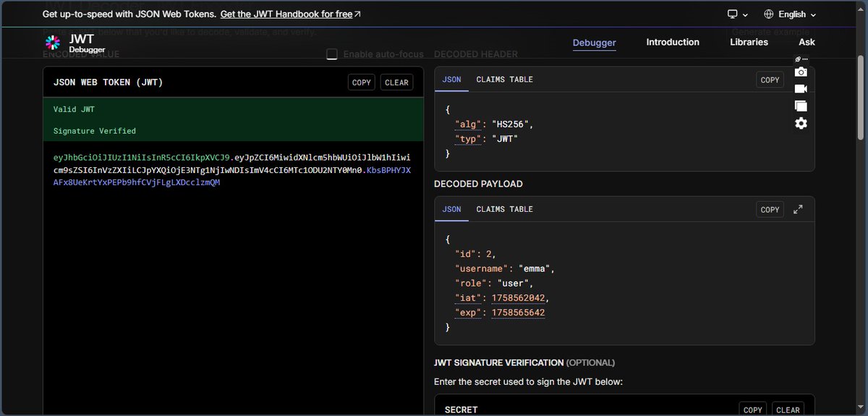Click the exp value 1758565642
The image size is (868, 416).
pos(518,313)
